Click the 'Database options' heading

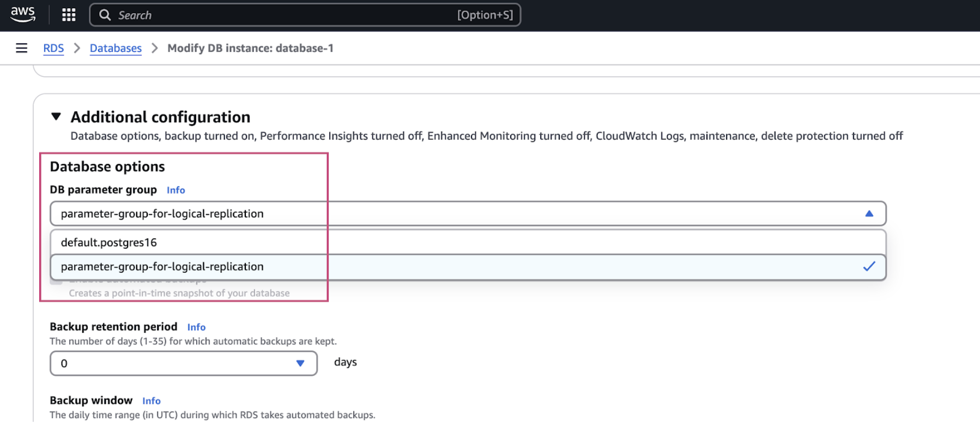[107, 166]
